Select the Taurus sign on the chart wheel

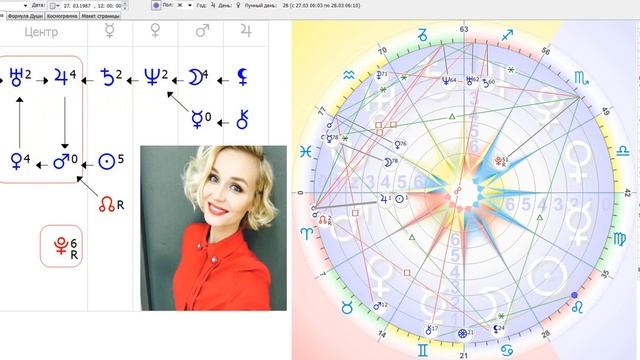pos(347,307)
